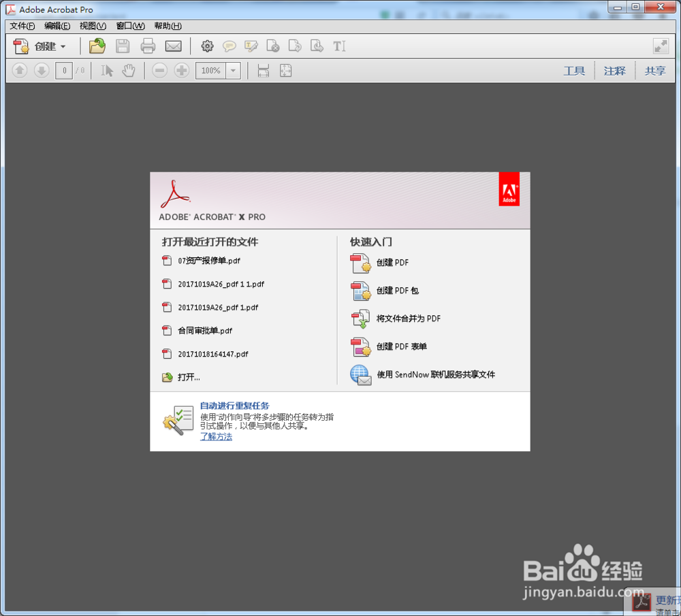Screen dimensions: 681x616
Task: Click 将文件合并为 PDF option
Action: tap(408, 319)
